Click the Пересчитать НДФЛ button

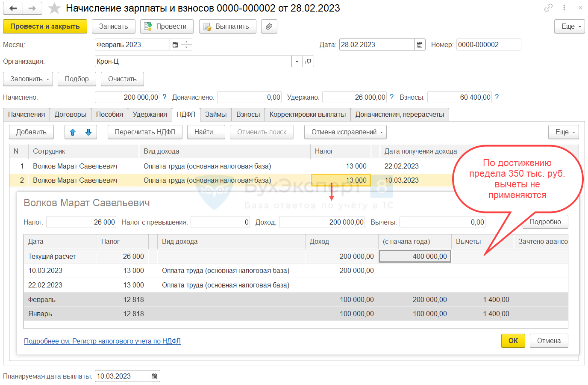(145, 132)
